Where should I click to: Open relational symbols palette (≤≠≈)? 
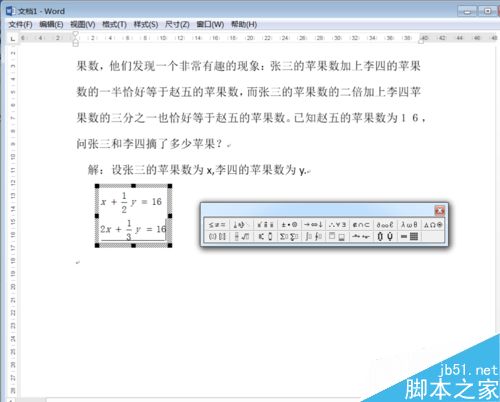click(x=217, y=225)
